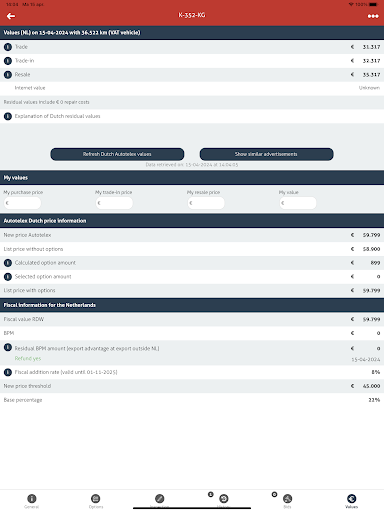Image resolution: width=384 pixels, height=512 pixels.
Task: Click the date 15-04-2024 under Residual BPM
Action: (x=366, y=359)
